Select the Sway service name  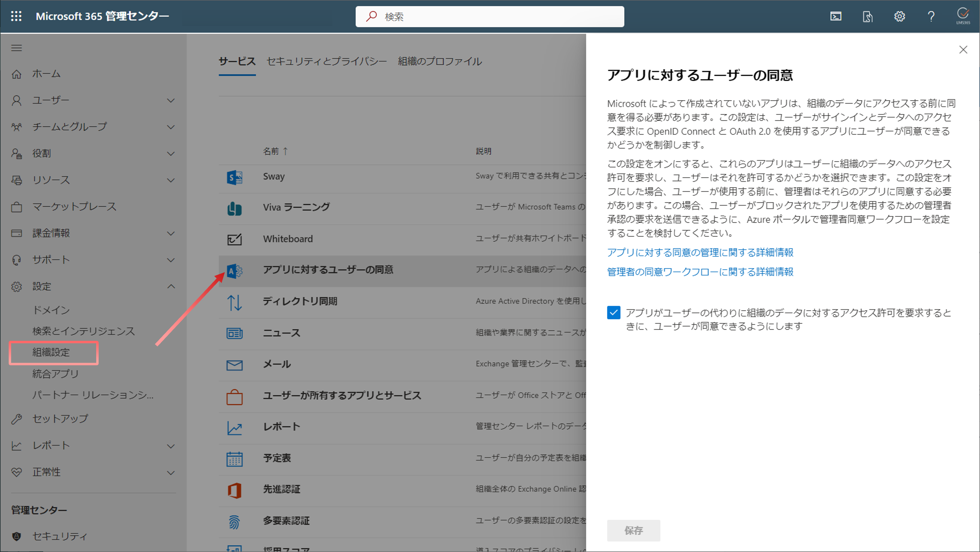click(274, 177)
